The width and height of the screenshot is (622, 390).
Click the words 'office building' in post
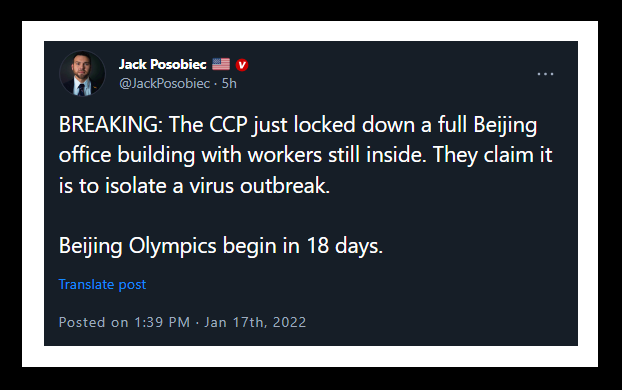point(127,155)
